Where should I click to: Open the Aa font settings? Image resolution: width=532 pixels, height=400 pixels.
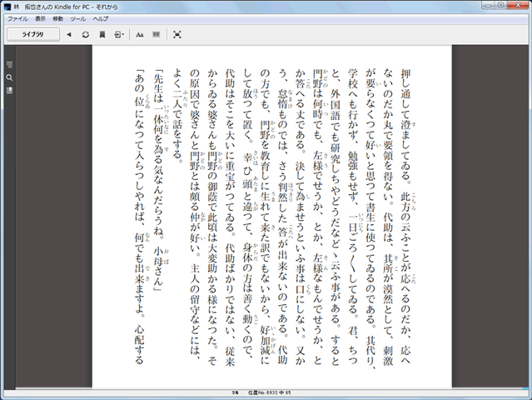pyautogui.click(x=139, y=34)
